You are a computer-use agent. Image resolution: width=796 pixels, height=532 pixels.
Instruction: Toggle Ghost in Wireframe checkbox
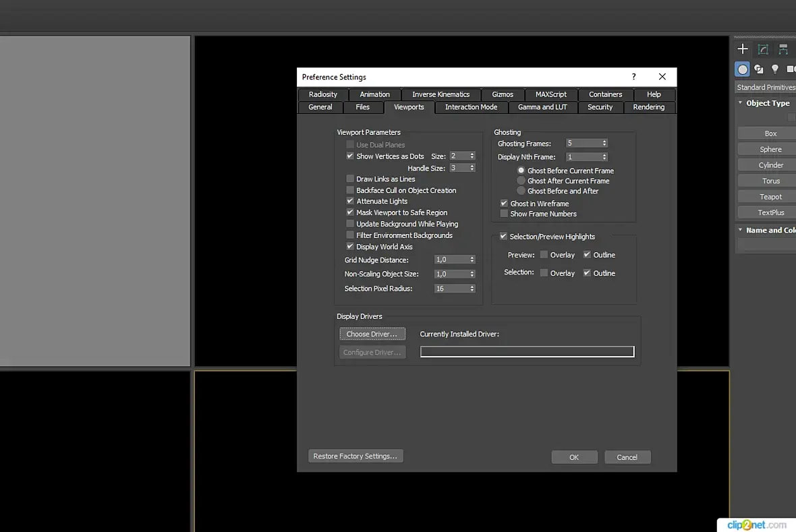(504, 203)
